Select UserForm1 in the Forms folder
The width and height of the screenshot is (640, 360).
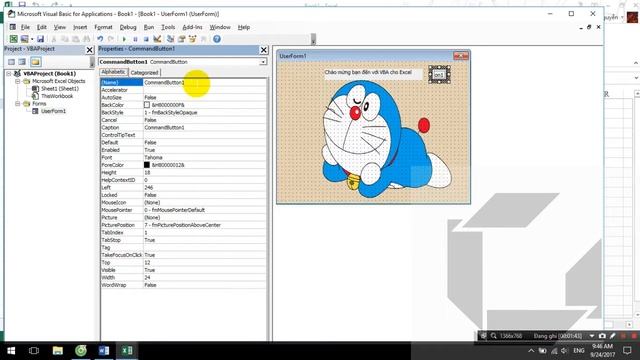[x=53, y=111]
